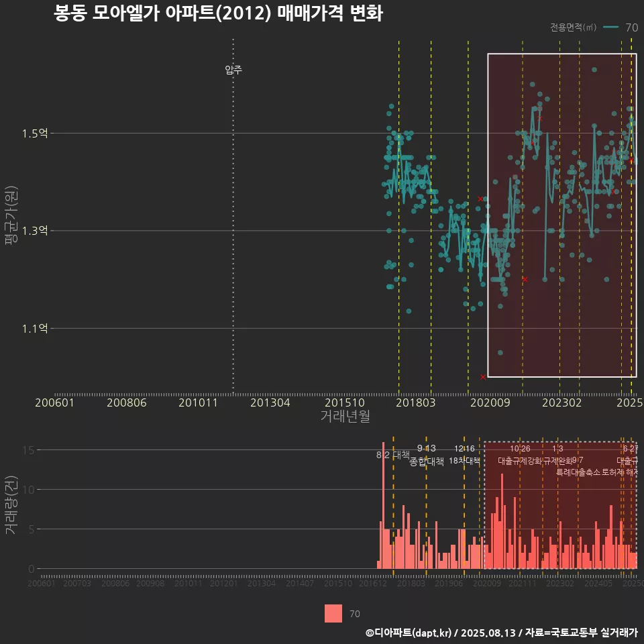Image resolution: width=644 pixels, height=644 pixels.
Task: Click the 15 label on volume y-axis
Action: [x=29, y=450]
